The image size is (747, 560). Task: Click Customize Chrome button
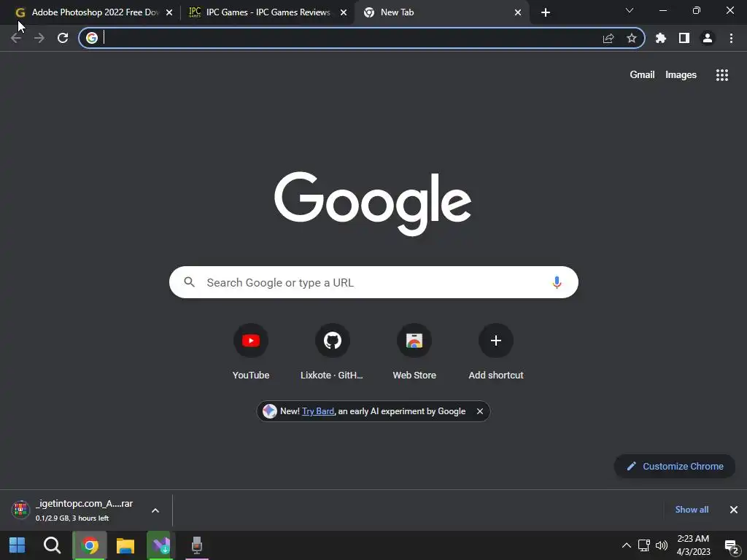(x=675, y=466)
